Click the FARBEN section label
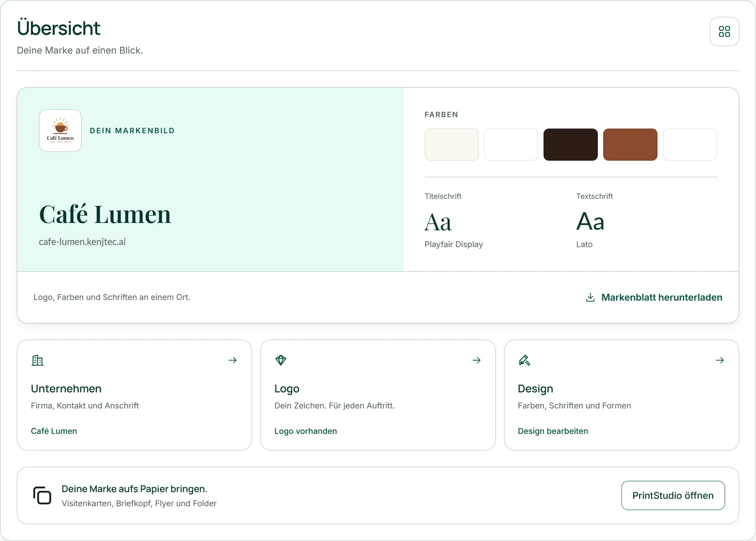756x541 pixels. tap(441, 115)
